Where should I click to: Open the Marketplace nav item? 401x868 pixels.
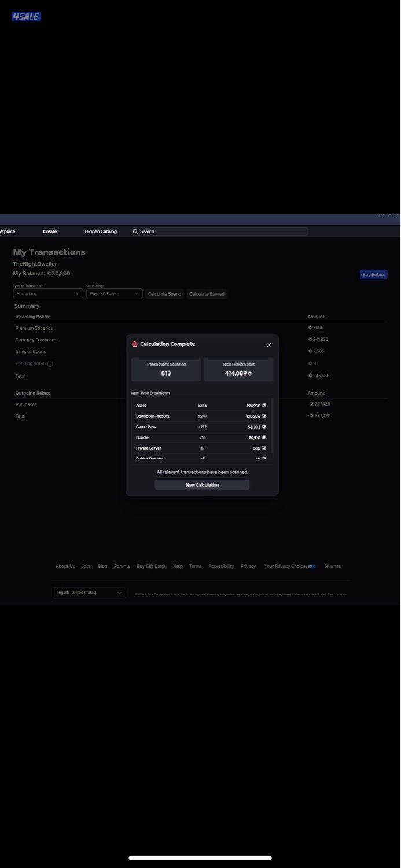(x=7, y=231)
